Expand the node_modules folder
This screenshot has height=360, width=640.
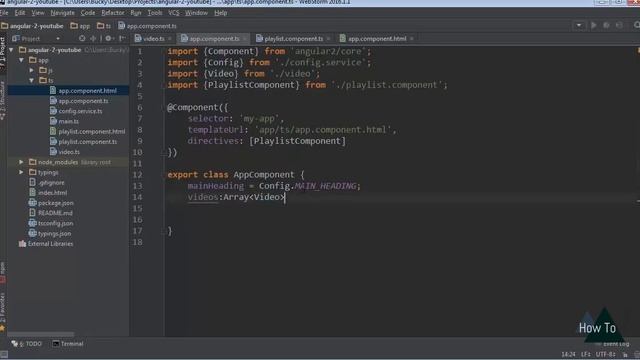(21, 162)
